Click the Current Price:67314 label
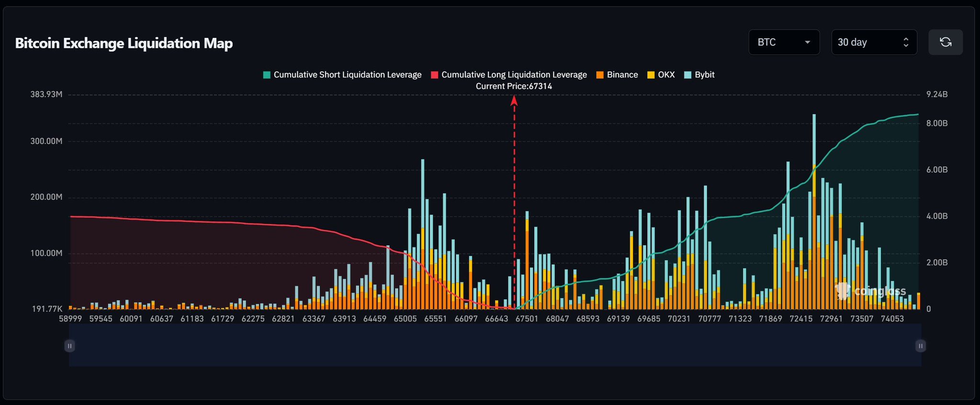This screenshot has width=980, height=405. [x=514, y=86]
